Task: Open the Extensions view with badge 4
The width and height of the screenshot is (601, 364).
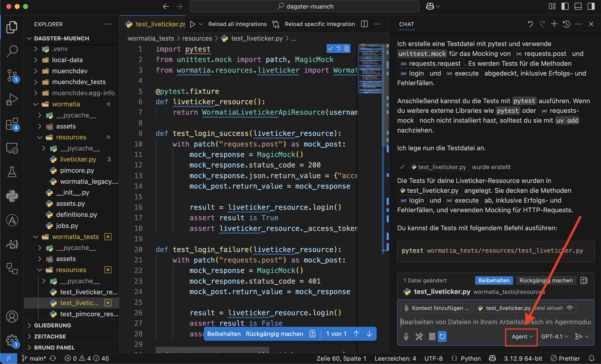Action: [x=12, y=124]
